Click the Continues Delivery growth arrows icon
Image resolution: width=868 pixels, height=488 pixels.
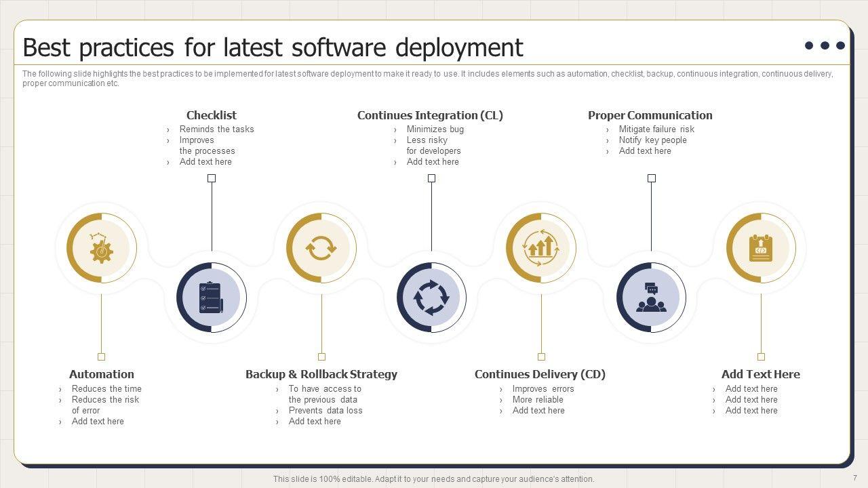[541, 248]
